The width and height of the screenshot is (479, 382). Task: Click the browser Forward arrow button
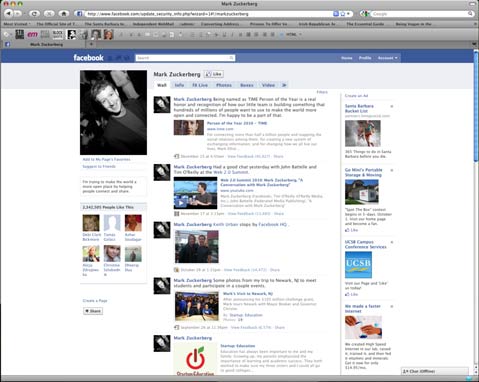click(x=18, y=14)
